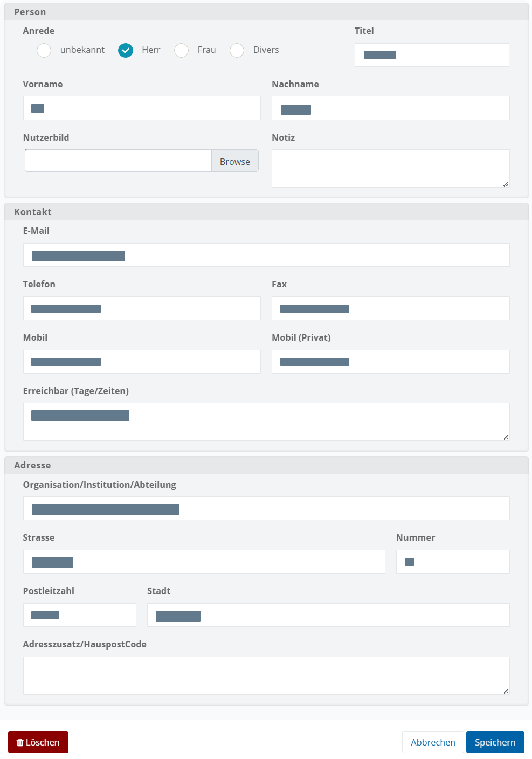Choose the Frau radio option
Viewport: 532px width, 759px height.
(x=182, y=50)
